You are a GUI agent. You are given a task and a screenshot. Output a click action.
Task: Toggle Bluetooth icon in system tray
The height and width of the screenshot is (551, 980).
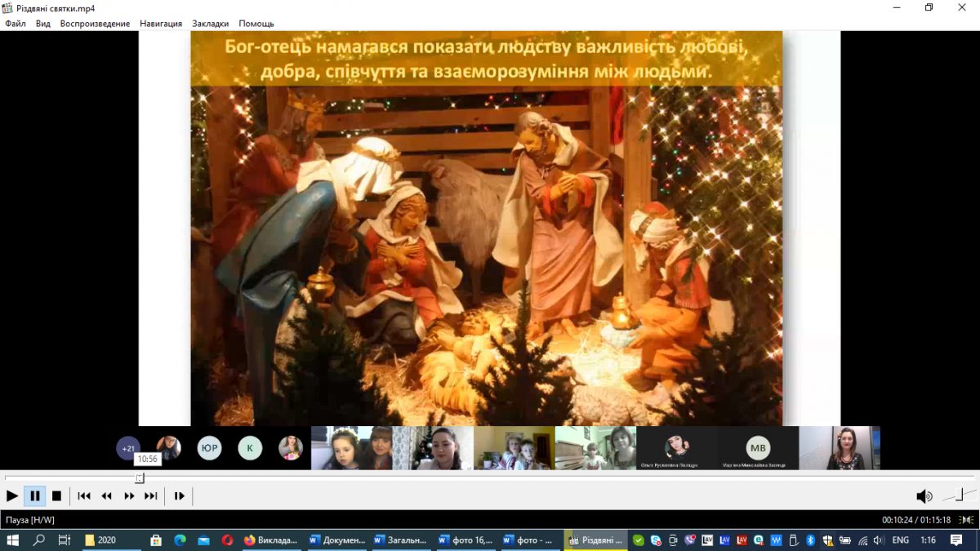(810, 540)
